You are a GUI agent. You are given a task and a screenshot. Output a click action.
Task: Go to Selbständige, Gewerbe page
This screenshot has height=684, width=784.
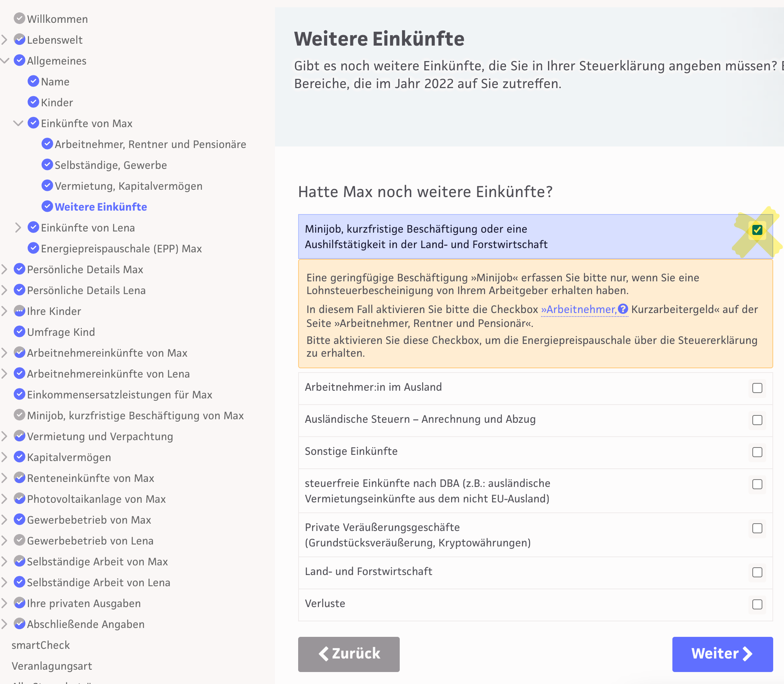[110, 165]
